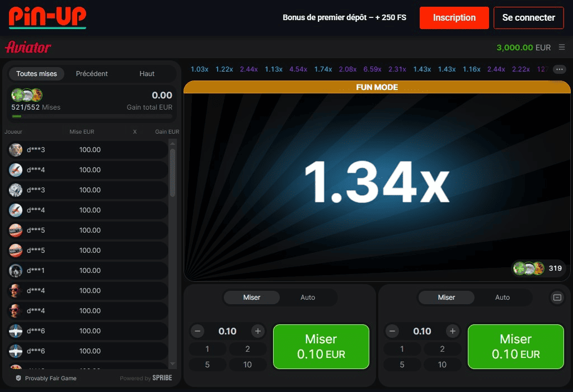Switch to Haut tab
Viewport: 573px width, 392px height.
point(147,74)
